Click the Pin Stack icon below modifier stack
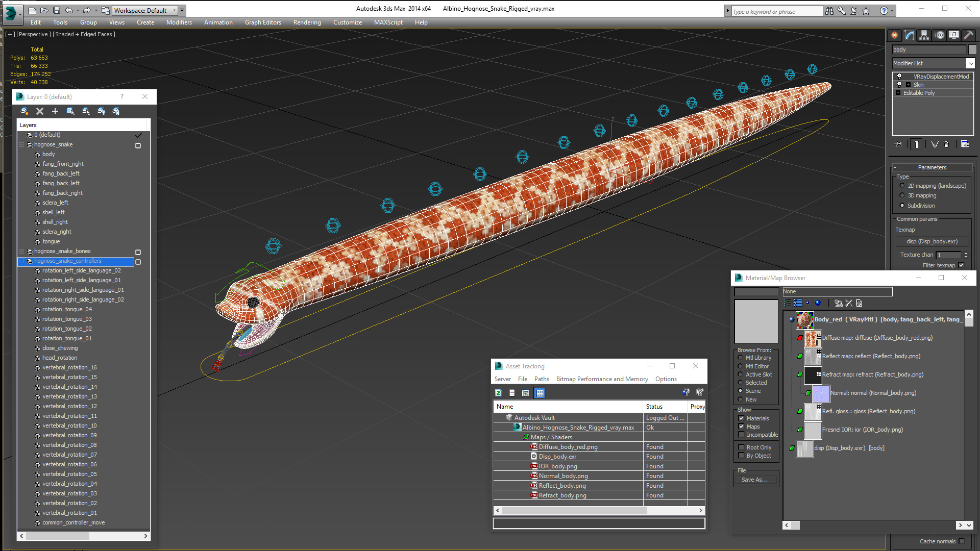 tap(899, 144)
